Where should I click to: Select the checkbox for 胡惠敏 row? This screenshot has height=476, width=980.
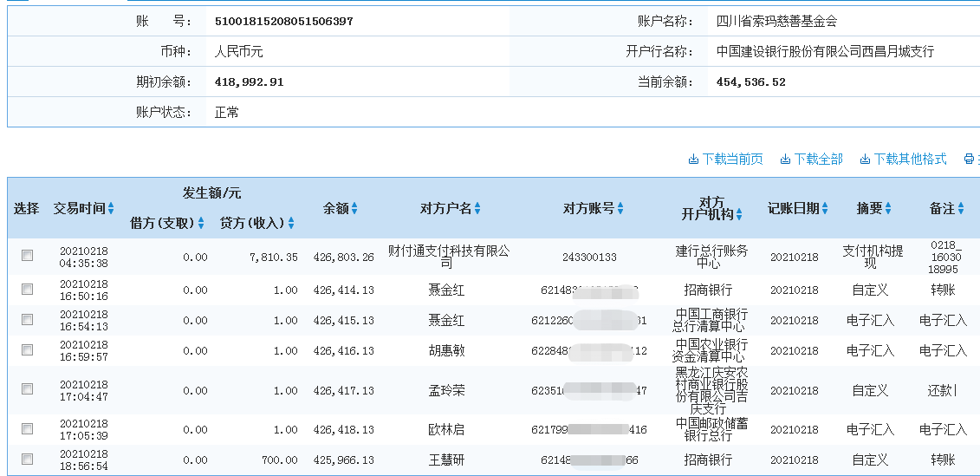(x=27, y=349)
